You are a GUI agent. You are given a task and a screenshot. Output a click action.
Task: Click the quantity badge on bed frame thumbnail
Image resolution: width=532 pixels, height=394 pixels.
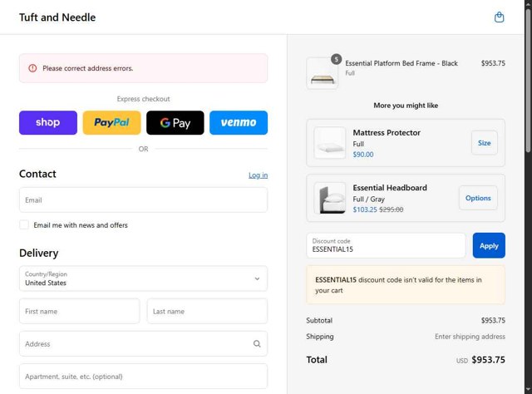336,59
